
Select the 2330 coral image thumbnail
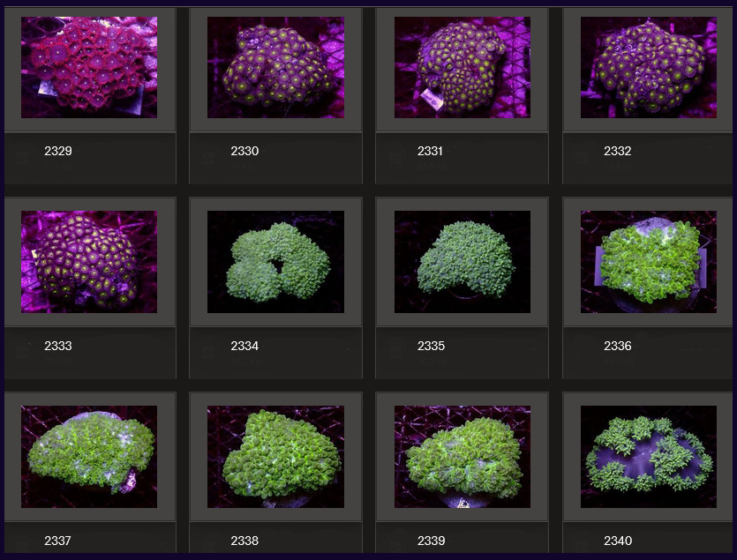coord(276,67)
